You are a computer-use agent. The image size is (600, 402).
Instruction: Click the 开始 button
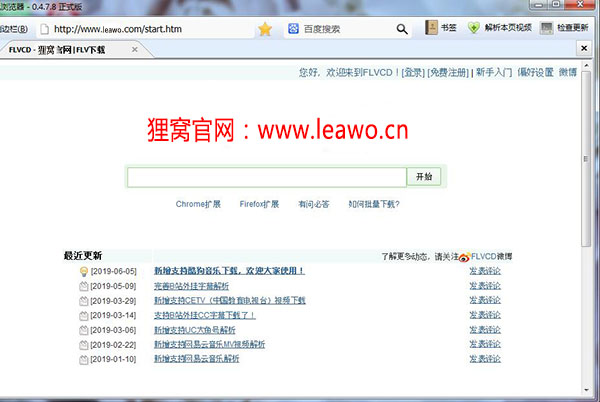[424, 177]
